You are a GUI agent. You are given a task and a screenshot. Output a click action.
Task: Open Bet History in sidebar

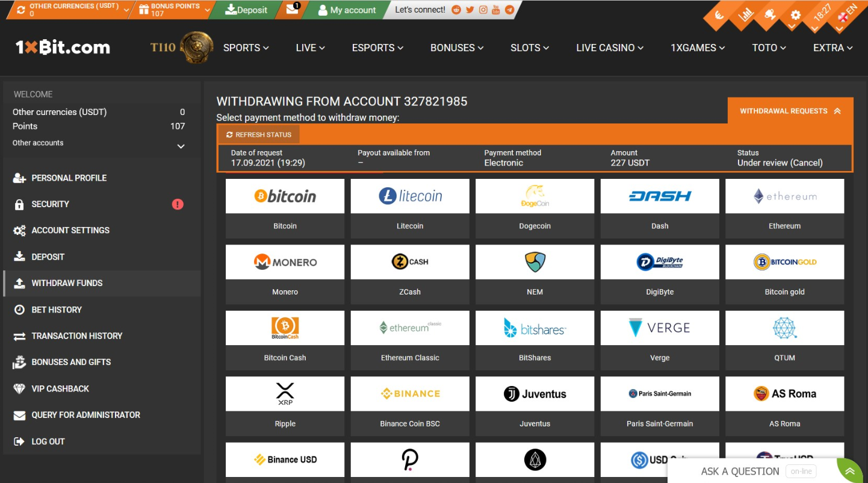coord(102,310)
